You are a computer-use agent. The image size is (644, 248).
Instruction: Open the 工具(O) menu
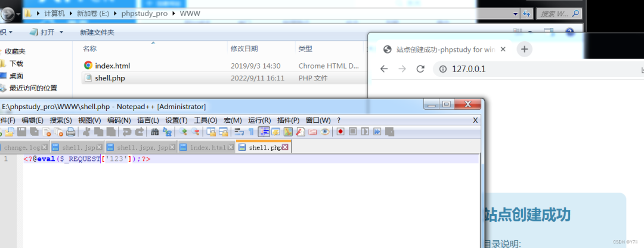click(x=206, y=120)
